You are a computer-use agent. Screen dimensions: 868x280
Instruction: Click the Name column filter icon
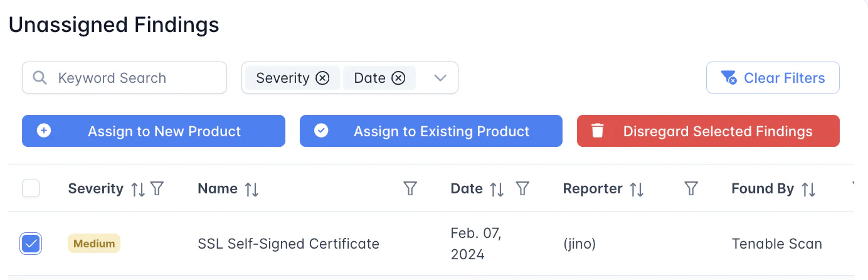tap(410, 189)
